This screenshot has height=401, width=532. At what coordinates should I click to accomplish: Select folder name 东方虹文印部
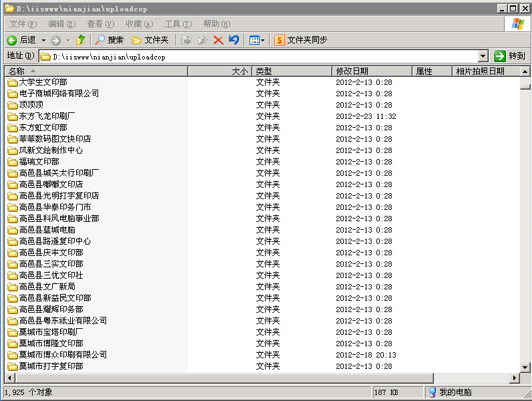43,128
